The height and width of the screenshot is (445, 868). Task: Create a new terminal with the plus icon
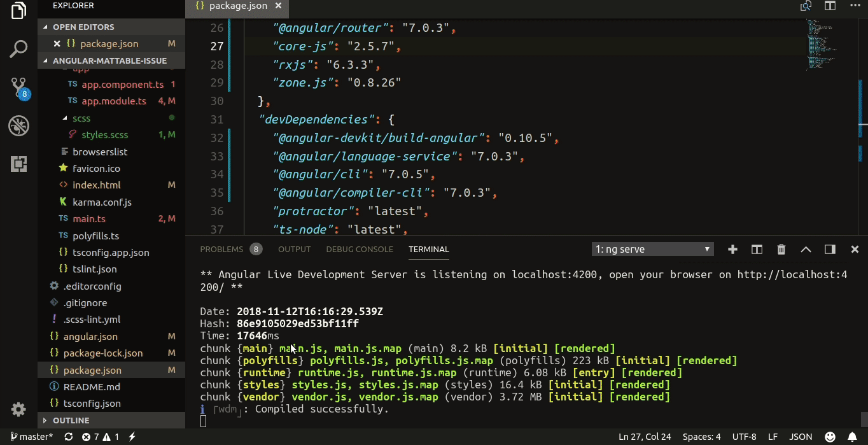(732, 249)
